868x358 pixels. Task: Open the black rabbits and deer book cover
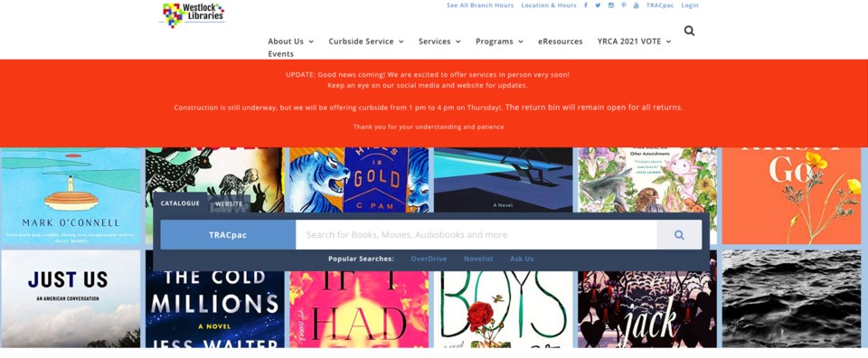(x=215, y=171)
